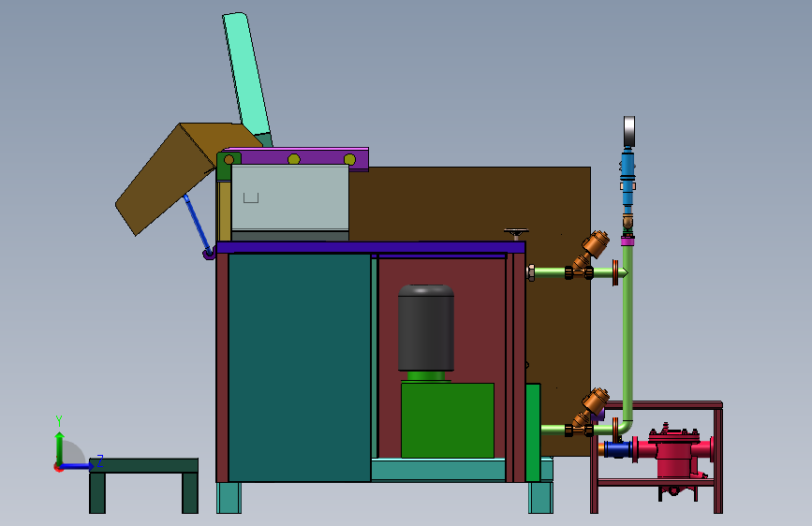Image resolution: width=812 pixels, height=526 pixels.
Task: Select the purple hook below the strut
Action: (209, 254)
